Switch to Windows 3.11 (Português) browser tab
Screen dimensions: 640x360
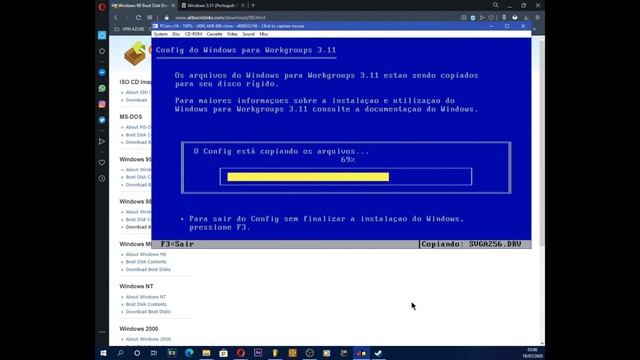tap(213, 5)
